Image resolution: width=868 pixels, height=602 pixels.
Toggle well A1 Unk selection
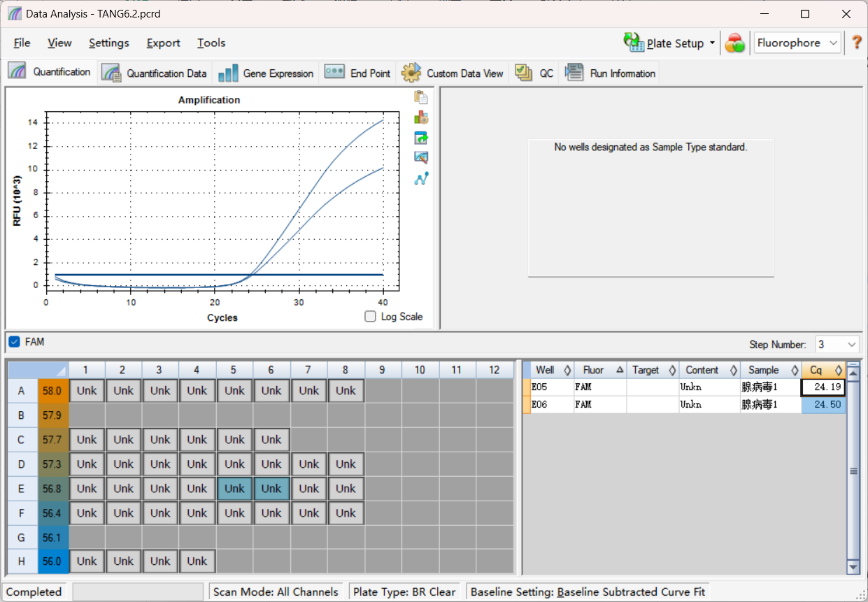coord(87,391)
